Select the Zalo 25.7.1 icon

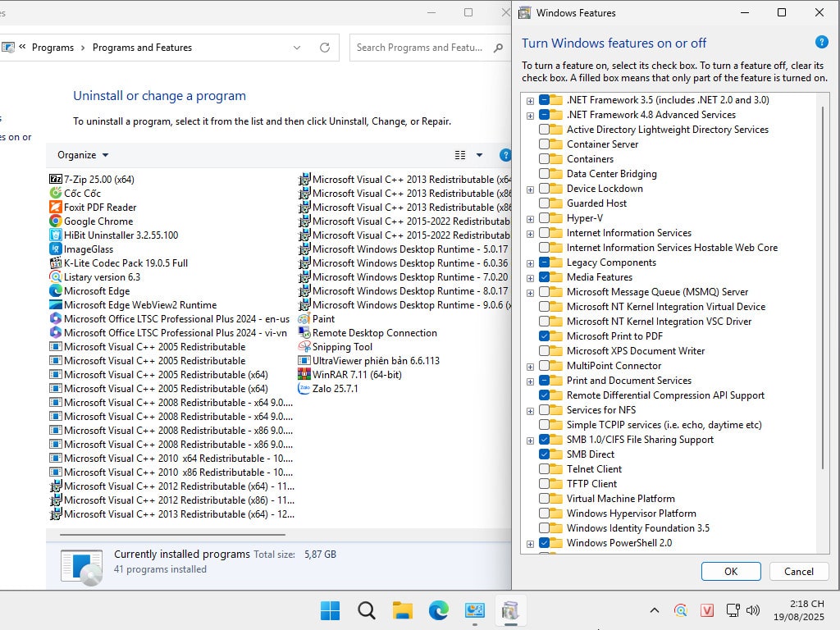tap(304, 388)
